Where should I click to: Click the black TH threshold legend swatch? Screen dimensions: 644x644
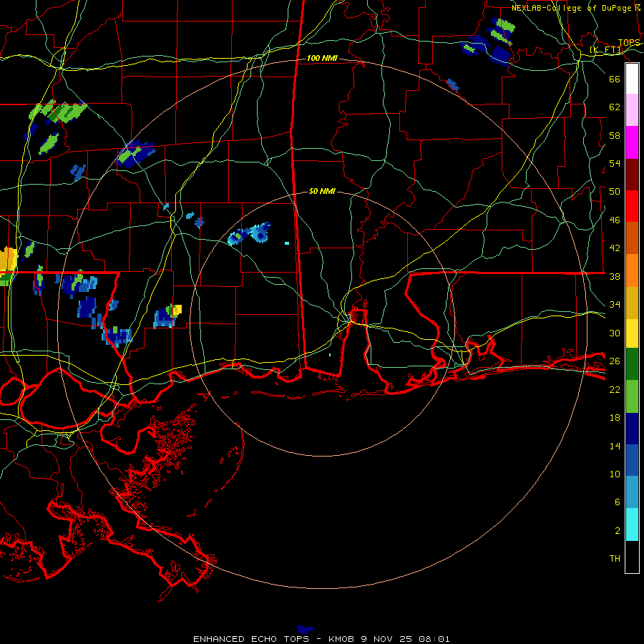(x=632, y=557)
